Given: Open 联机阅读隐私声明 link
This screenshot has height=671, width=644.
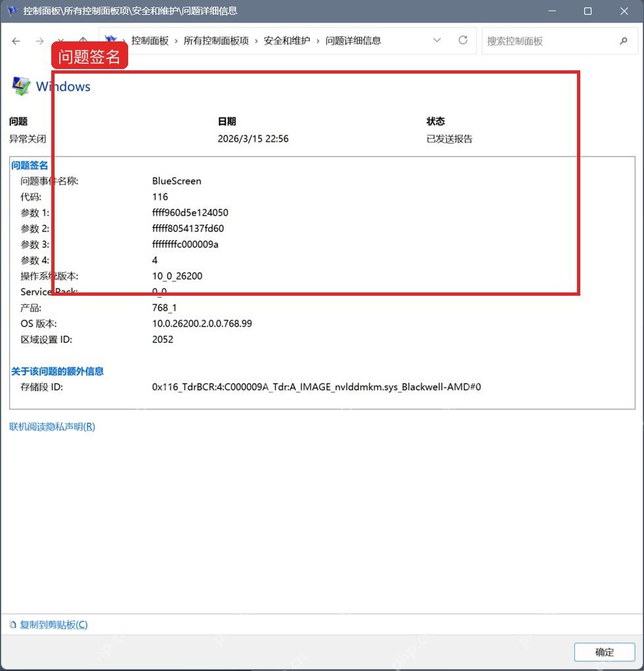Looking at the screenshot, I should [52, 427].
